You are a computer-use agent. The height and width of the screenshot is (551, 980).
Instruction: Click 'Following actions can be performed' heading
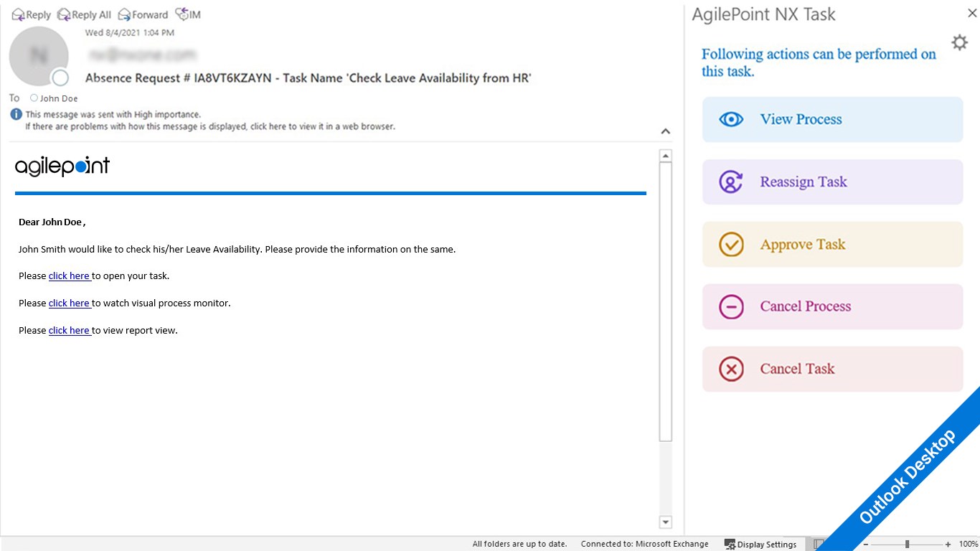point(819,62)
